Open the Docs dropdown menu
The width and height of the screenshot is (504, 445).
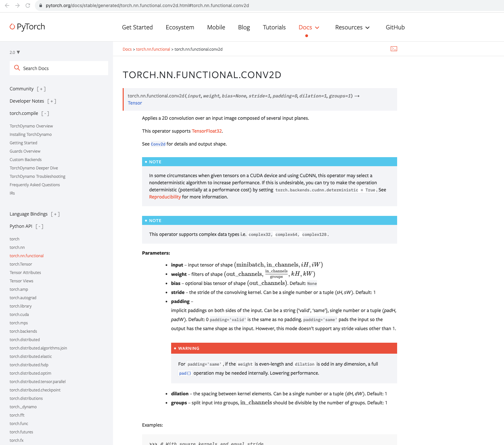click(309, 27)
